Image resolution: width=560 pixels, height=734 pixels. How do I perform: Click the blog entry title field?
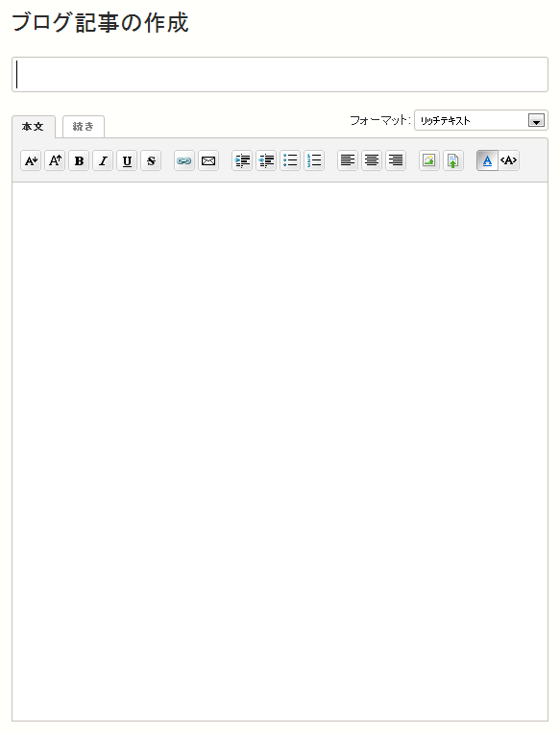pyautogui.click(x=280, y=74)
